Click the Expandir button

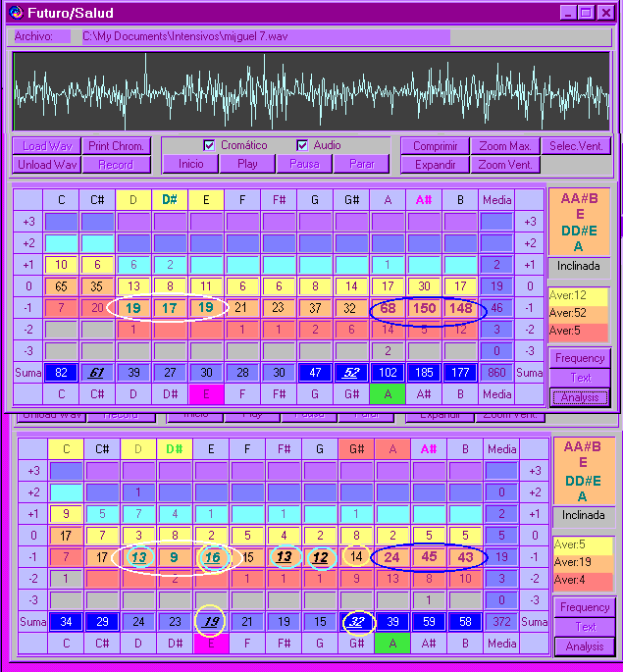tap(435, 165)
